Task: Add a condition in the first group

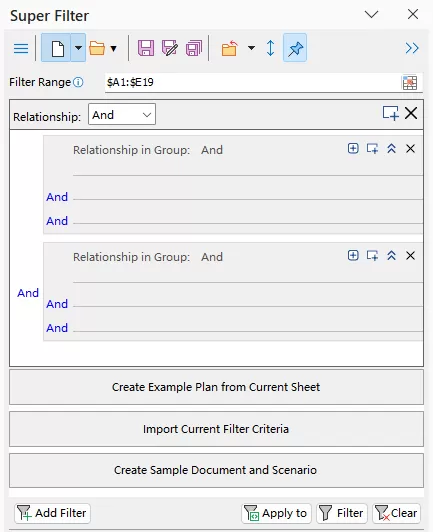Action: pos(353,148)
